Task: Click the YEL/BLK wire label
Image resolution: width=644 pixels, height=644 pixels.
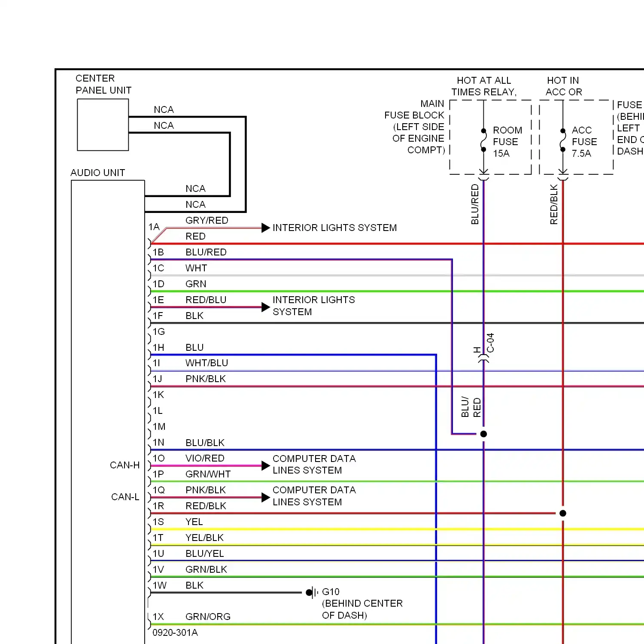Action: (x=205, y=538)
